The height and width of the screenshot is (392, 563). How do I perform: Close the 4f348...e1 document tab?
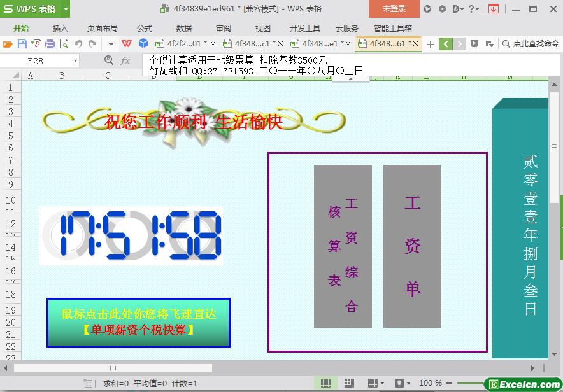click(x=348, y=44)
